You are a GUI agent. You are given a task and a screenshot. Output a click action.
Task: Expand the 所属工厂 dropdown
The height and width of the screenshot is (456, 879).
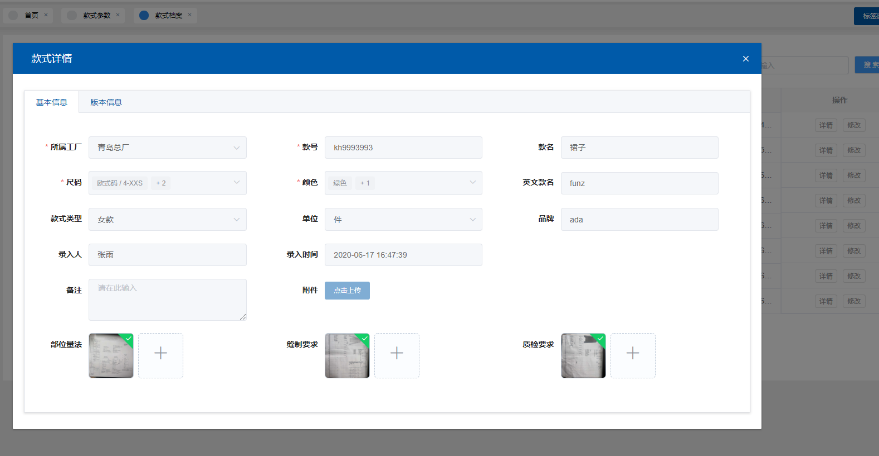pyautogui.click(x=167, y=147)
